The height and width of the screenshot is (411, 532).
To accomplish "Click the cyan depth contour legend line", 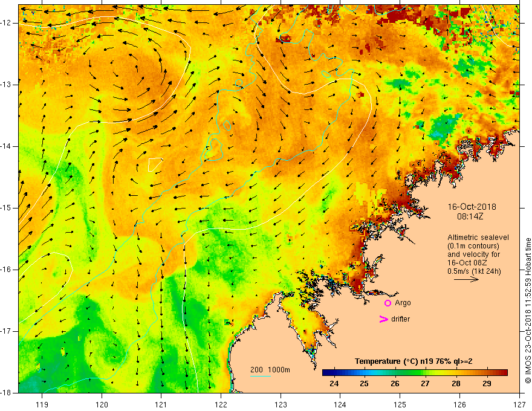I will (261, 376).
